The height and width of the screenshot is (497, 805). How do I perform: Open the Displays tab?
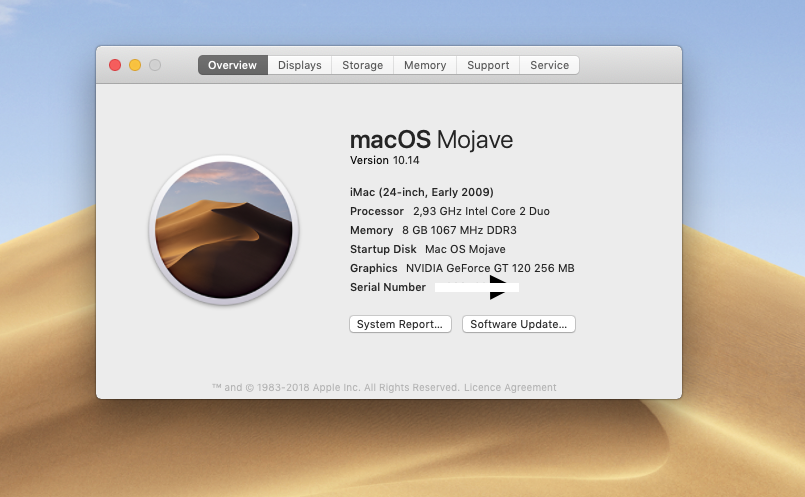(300, 65)
